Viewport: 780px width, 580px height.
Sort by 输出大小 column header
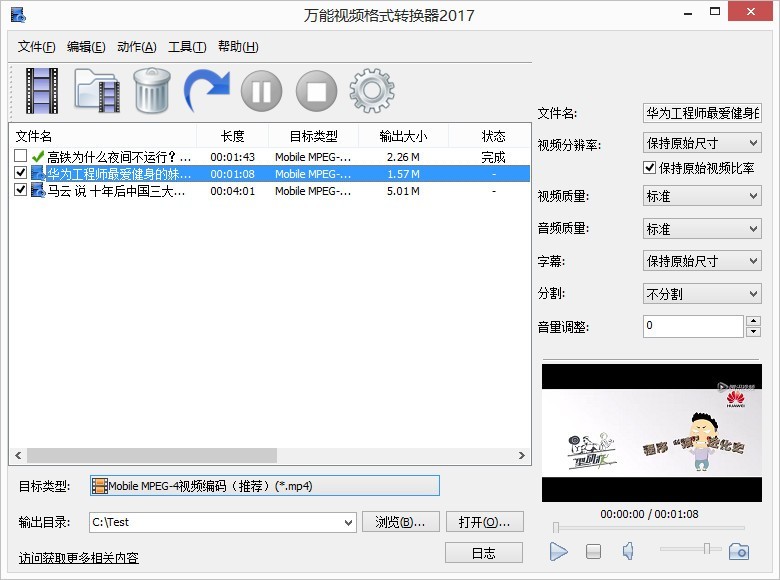pyautogui.click(x=403, y=136)
